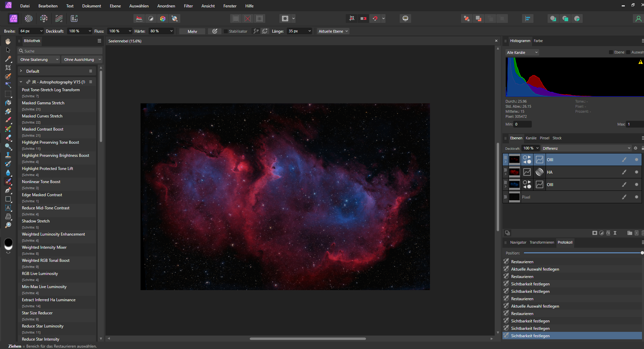Switch to the Liquify Persona
644x349 pixels.
click(29, 19)
